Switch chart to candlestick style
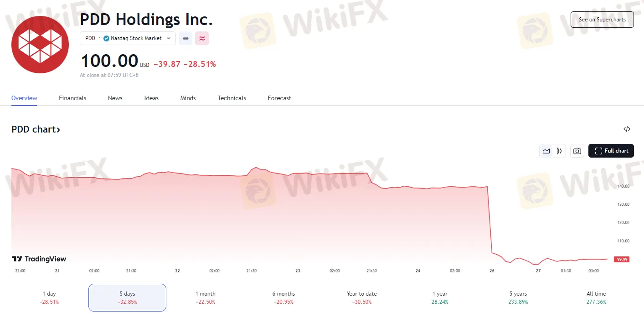The width and height of the screenshot is (644, 317). pos(559,151)
